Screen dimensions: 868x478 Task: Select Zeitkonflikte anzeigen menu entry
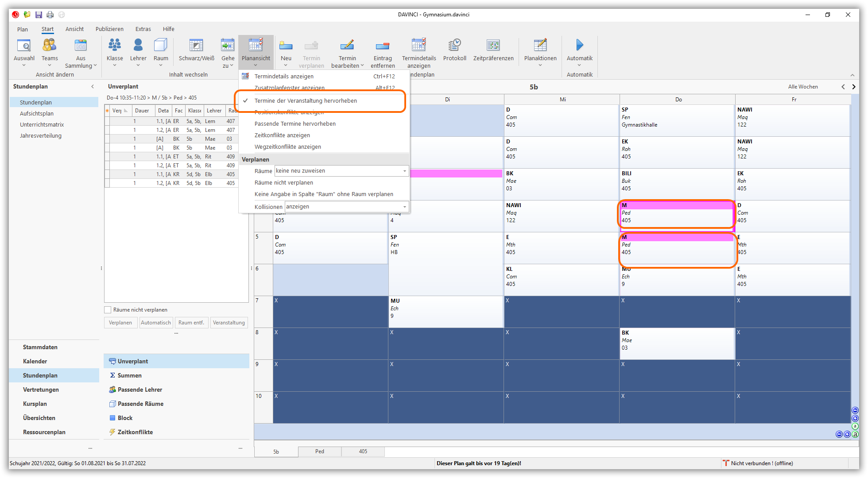282,135
